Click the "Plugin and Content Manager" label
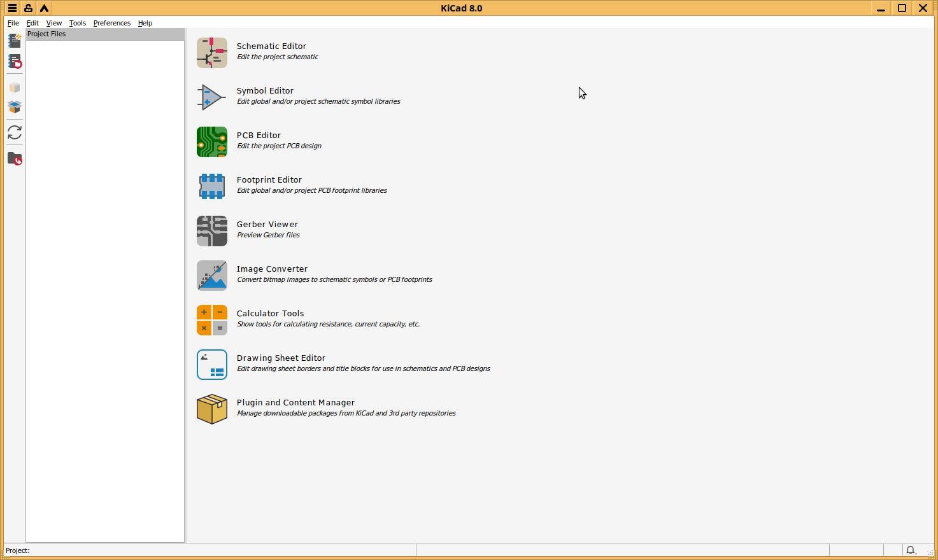 (x=295, y=402)
